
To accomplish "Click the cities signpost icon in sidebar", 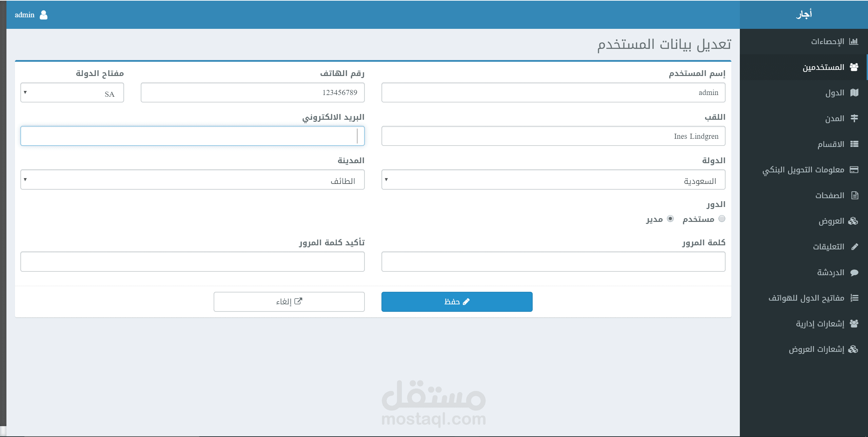I will tap(854, 118).
